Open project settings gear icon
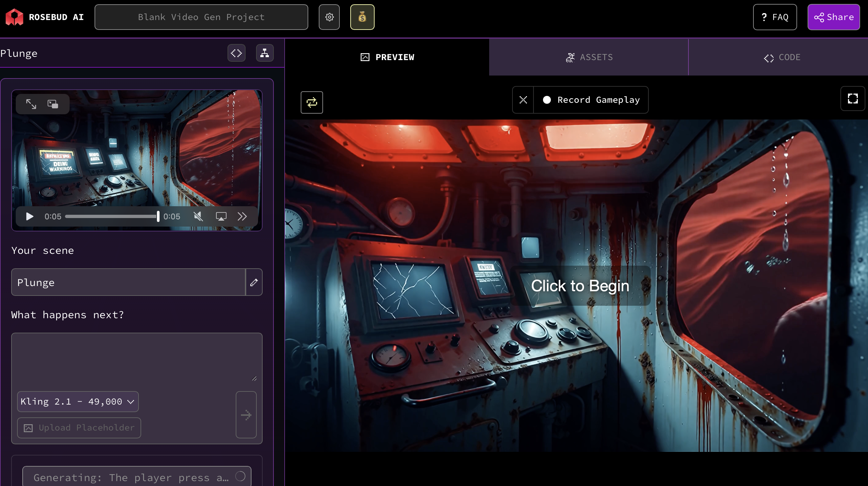The width and height of the screenshot is (868, 486). coord(329,17)
